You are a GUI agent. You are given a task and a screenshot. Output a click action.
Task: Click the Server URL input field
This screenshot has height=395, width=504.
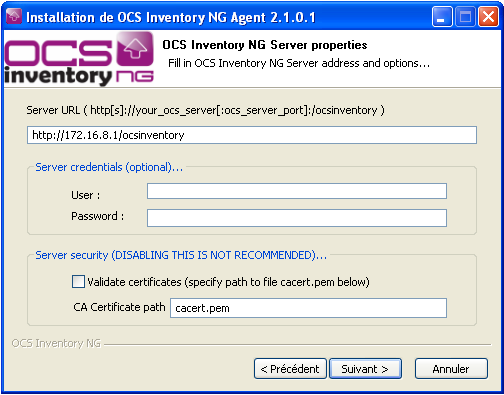(252, 135)
